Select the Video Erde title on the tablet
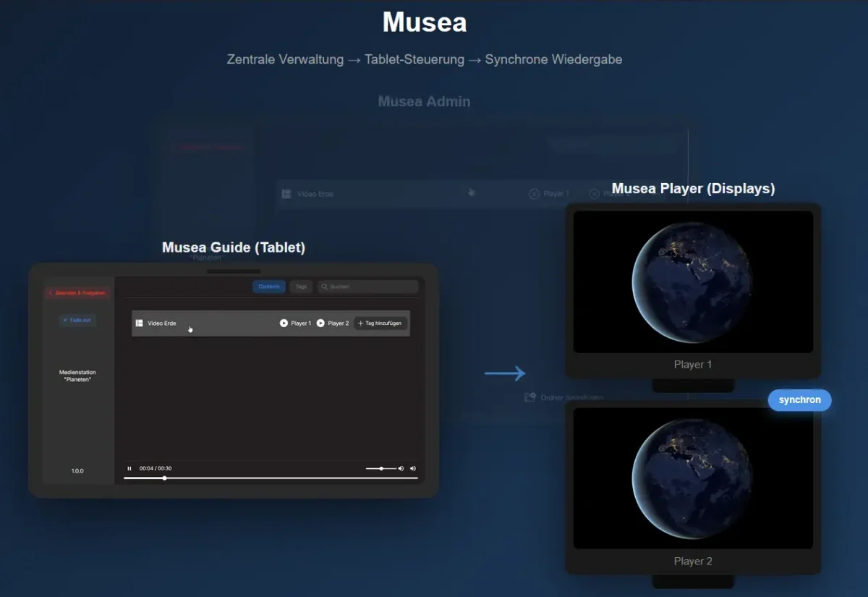This screenshot has height=597, width=868. tap(161, 323)
